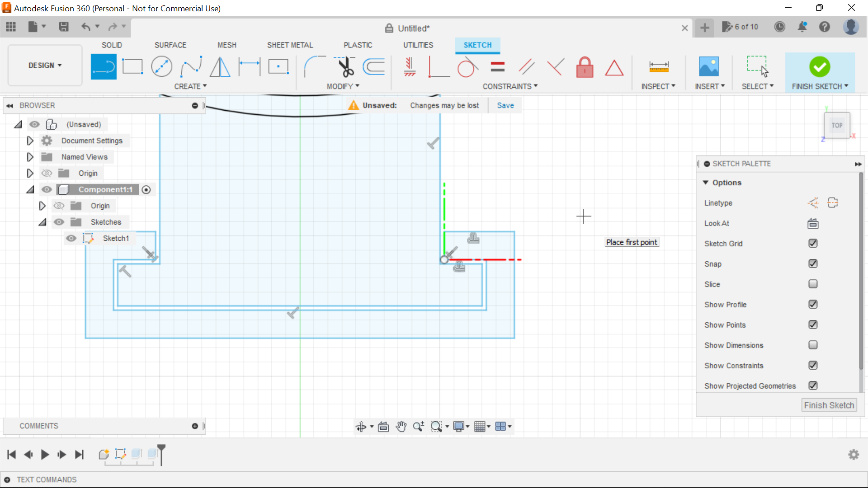The width and height of the screenshot is (868, 488).
Task: Select the Line sketch tool
Action: click(104, 66)
